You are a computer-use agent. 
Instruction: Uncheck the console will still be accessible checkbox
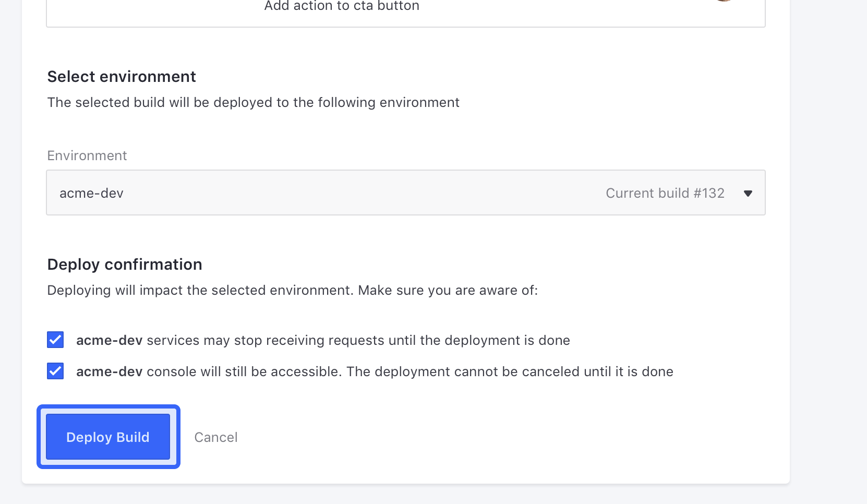pos(55,371)
